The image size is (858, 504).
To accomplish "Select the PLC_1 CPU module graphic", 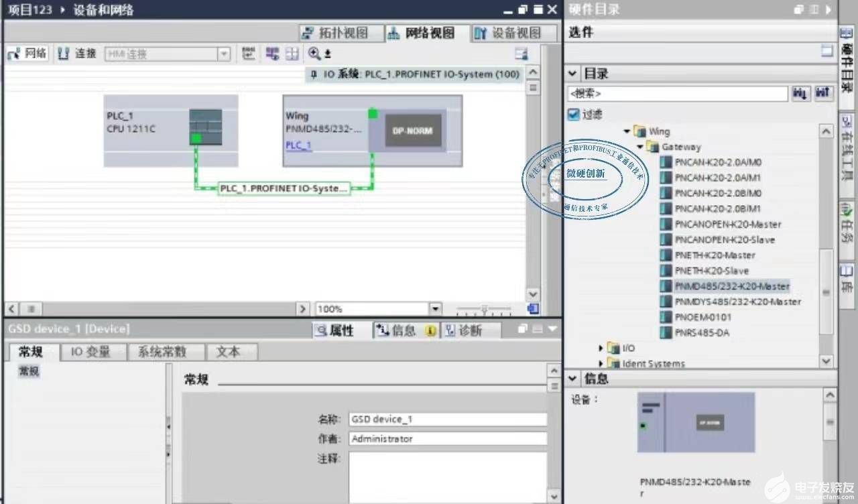I will (204, 127).
